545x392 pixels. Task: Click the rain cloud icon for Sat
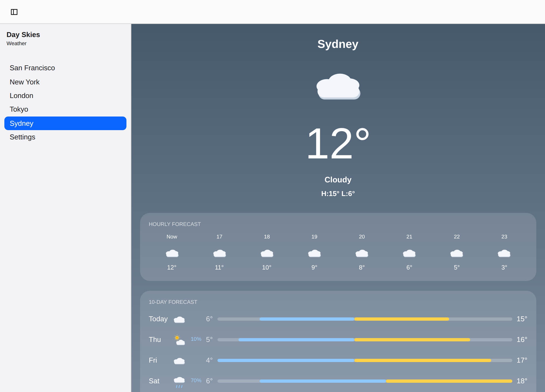coord(179,382)
